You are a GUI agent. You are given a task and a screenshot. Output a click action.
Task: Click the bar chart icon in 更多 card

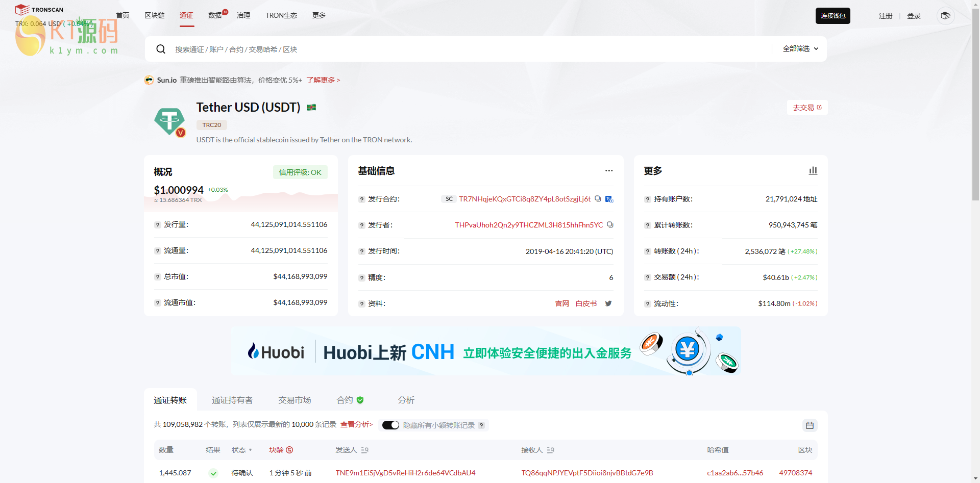(x=813, y=170)
